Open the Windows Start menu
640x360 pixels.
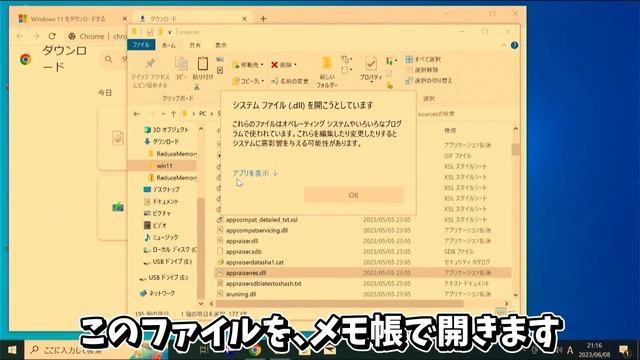pos(12,350)
